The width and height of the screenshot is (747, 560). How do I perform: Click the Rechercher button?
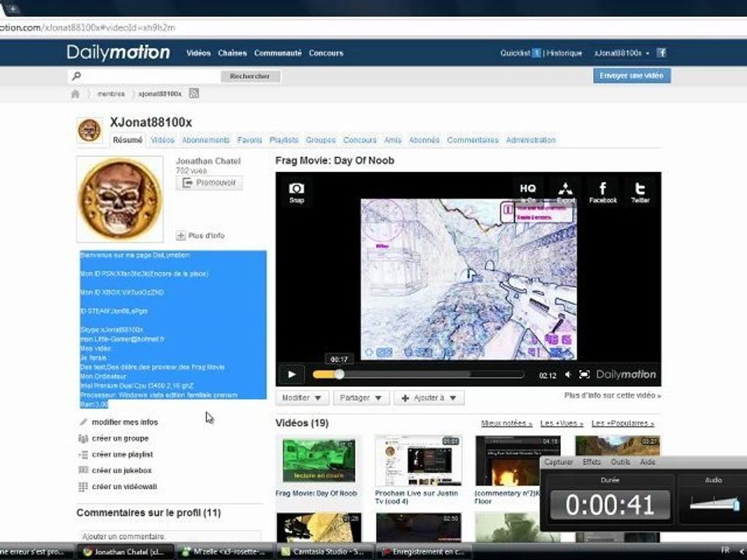[x=250, y=76]
